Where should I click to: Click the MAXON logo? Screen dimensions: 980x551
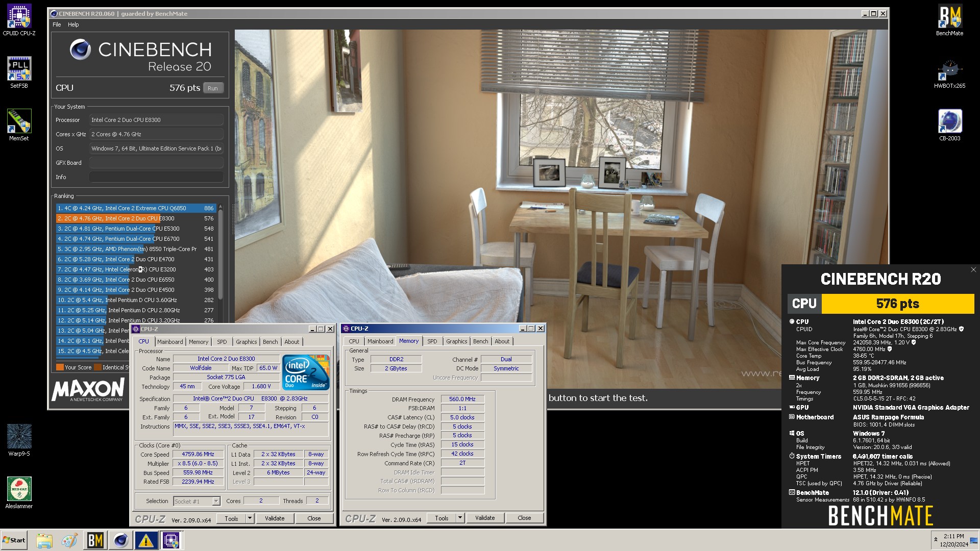pyautogui.click(x=88, y=390)
